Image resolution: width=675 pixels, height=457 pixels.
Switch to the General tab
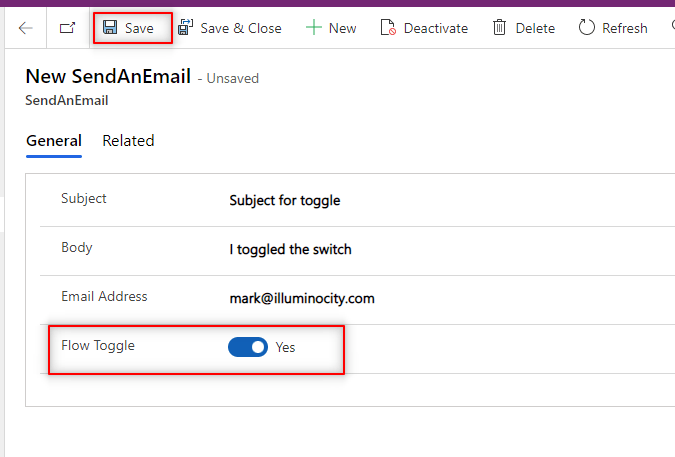pyautogui.click(x=54, y=141)
